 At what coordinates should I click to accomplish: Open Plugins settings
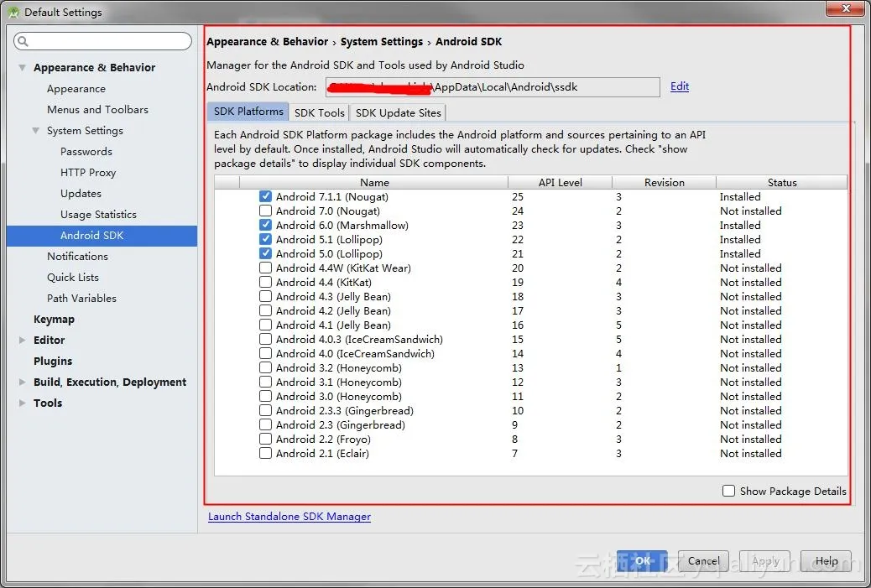[53, 361]
